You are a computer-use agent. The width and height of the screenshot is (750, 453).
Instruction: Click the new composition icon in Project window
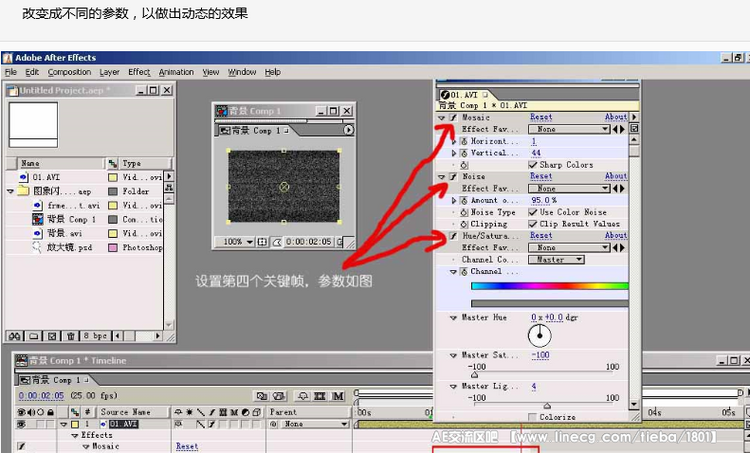tap(52, 336)
